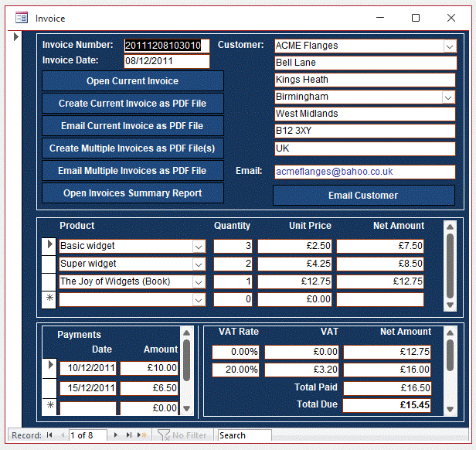Click payments list scrollbar down arrow
476x450 pixels.
(187, 408)
